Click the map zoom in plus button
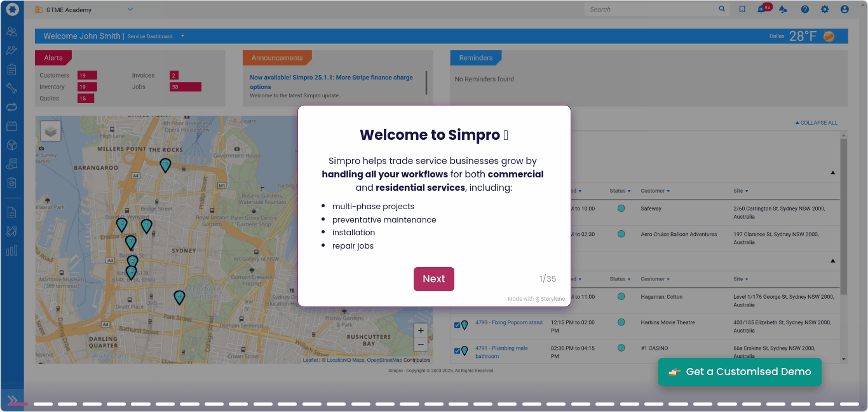Image resolution: width=868 pixels, height=412 pixels. pos(420,331)
